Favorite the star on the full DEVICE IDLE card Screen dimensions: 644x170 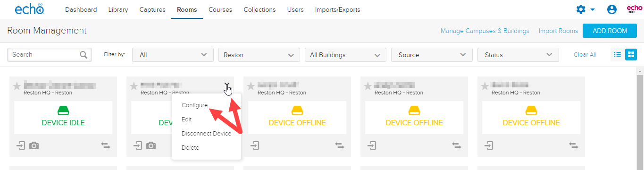point(17,86)
